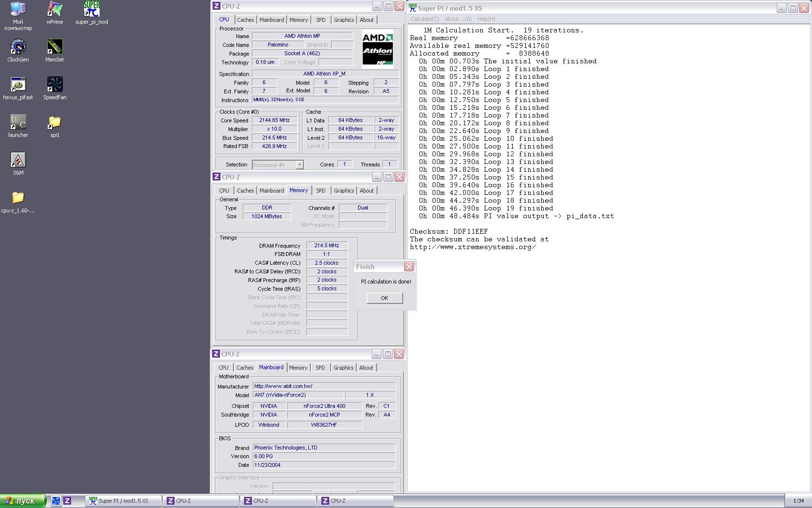Click the top CPU-Z window title icon
This screenshot has height=508, width=812.
[217, 6]
